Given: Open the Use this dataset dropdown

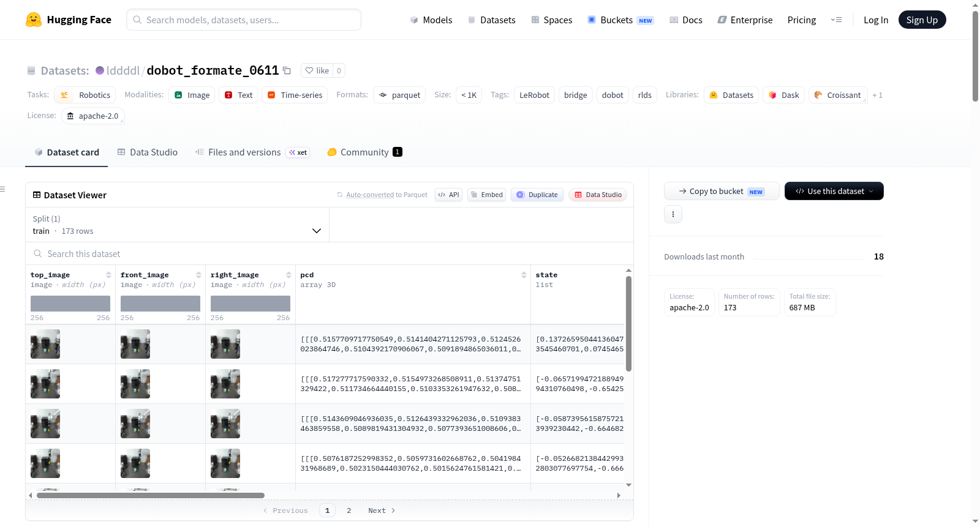Looking at the screenshot, I should pyautogui.click(x=834, y=191).
